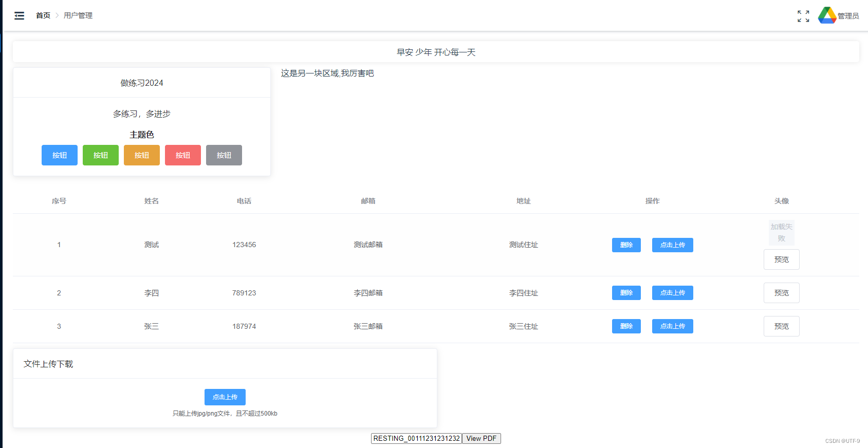The image size is (868, 448).
Task: Delete the 测试 user row
Action: coord(626,245)
